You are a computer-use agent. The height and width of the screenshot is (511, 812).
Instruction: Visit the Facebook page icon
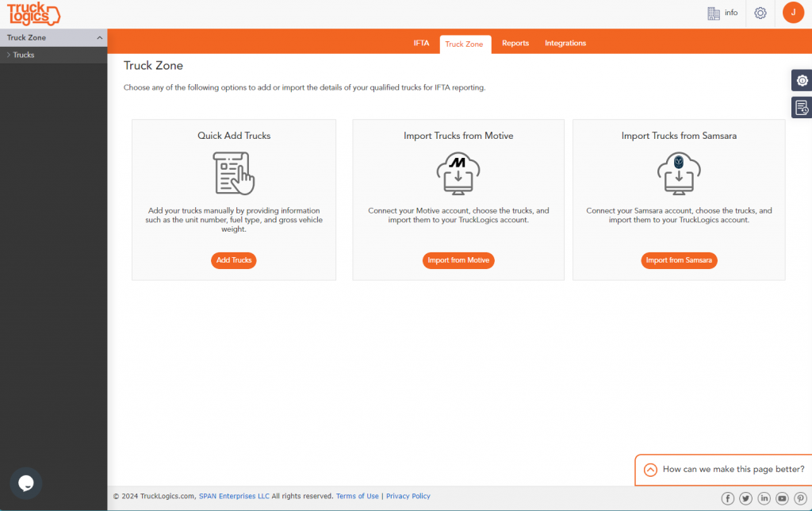click(728, 498)
